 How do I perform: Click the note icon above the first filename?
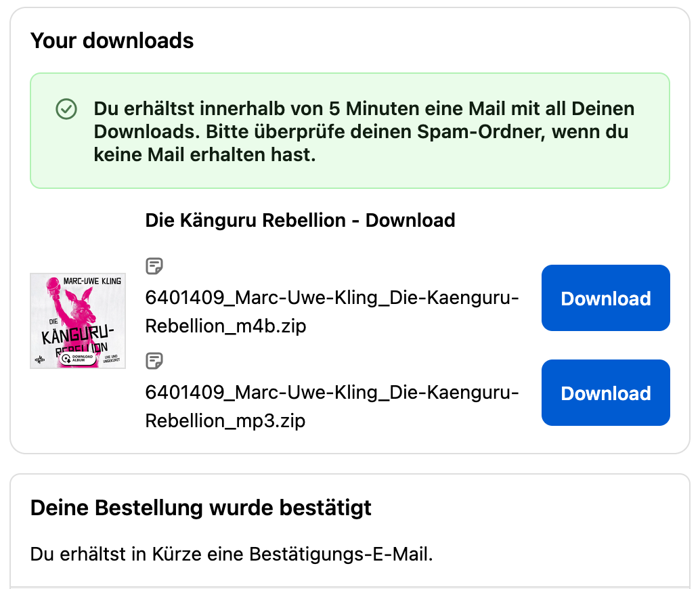click(x=154, y=266)
